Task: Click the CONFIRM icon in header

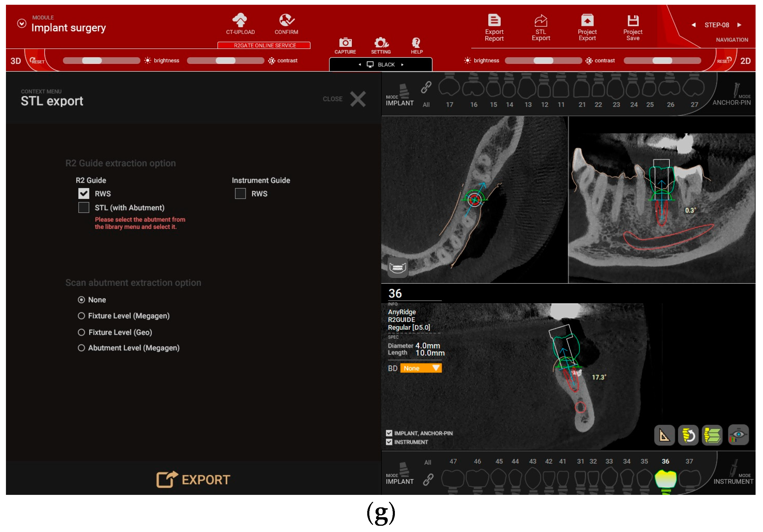Action: click(286, 20)
